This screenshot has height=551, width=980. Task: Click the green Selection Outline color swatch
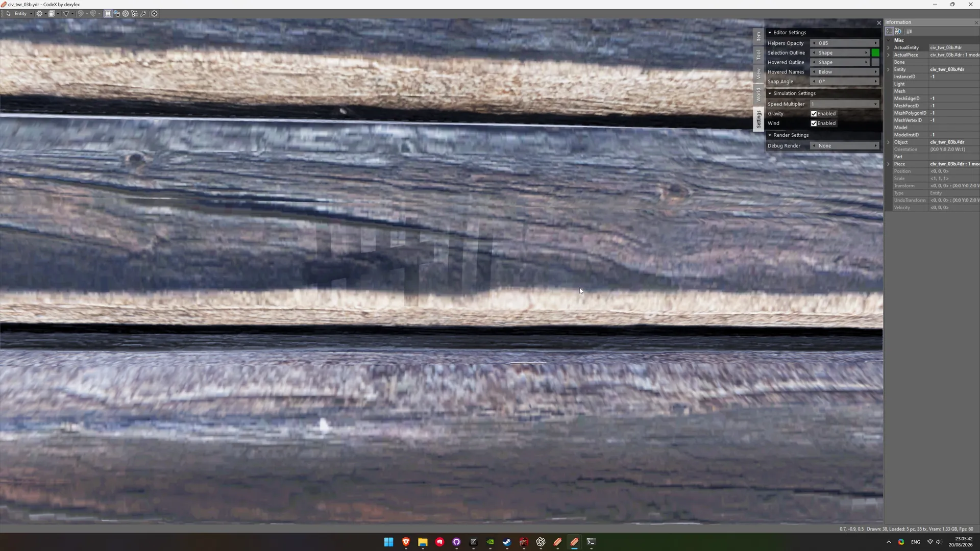coord(875,53)
